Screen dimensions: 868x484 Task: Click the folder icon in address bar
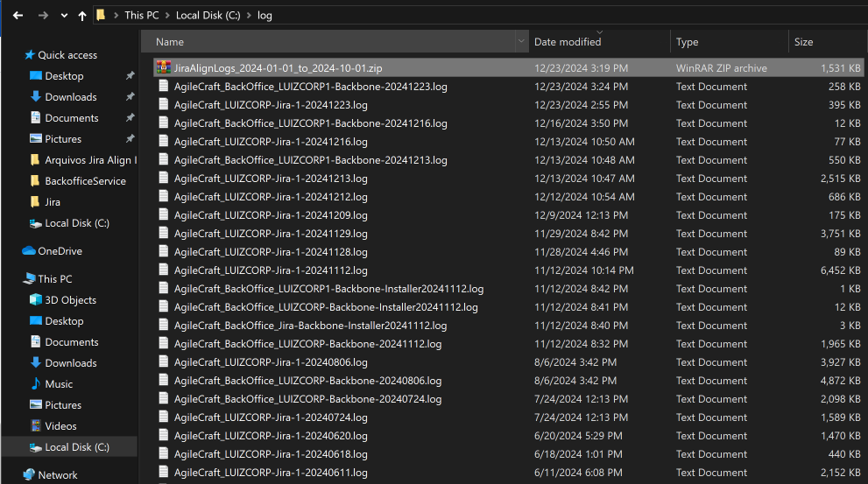[101, 15]
